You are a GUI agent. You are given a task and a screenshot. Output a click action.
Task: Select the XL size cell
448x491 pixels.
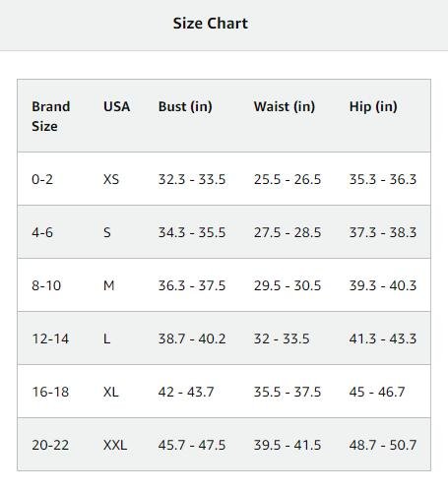tap(110, 392)
